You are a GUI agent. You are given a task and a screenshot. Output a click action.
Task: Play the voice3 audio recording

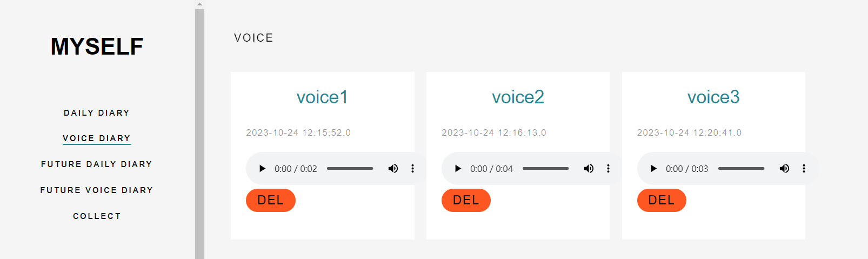pos(653,169)
